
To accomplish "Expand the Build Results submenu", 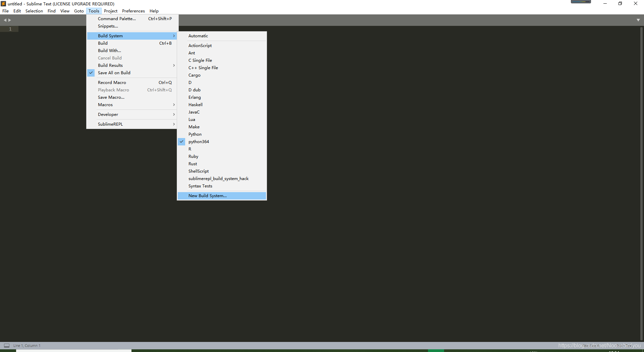I will (x=132, y=65).
